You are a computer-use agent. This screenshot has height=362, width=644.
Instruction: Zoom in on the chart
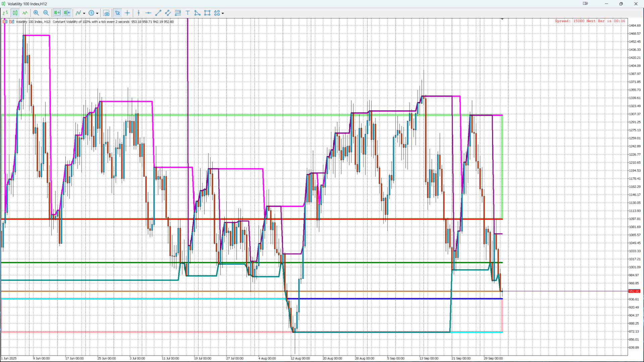[x=36, y=13]
